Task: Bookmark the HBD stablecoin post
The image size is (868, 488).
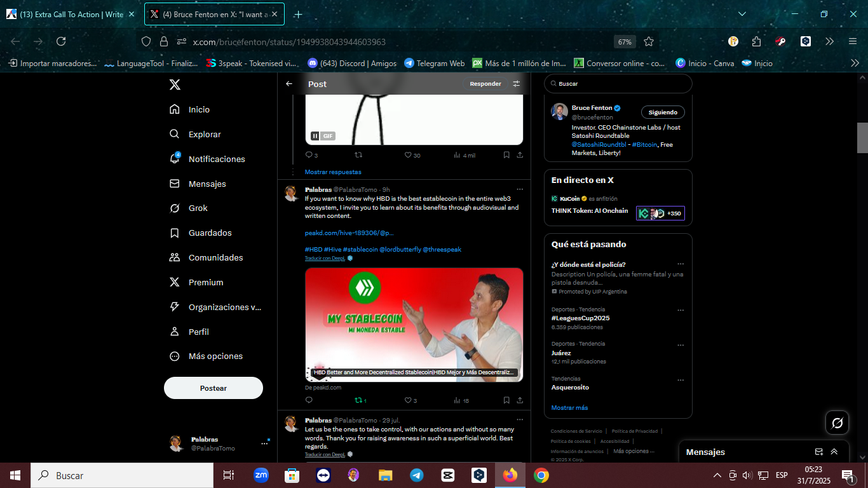Action: (506, 400)
